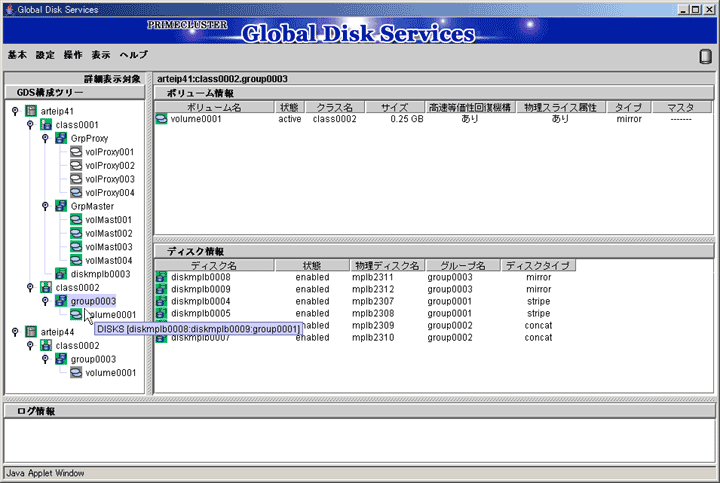
Task: Collapse class0002 toggle under arteip41
Action: 30,287
